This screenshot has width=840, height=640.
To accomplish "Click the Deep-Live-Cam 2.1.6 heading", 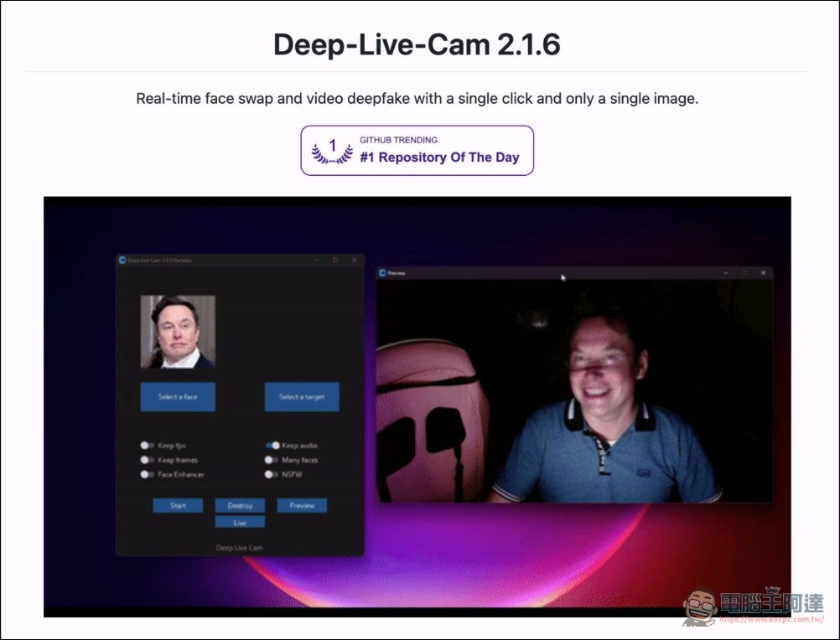I will click(x=417, y=44).
